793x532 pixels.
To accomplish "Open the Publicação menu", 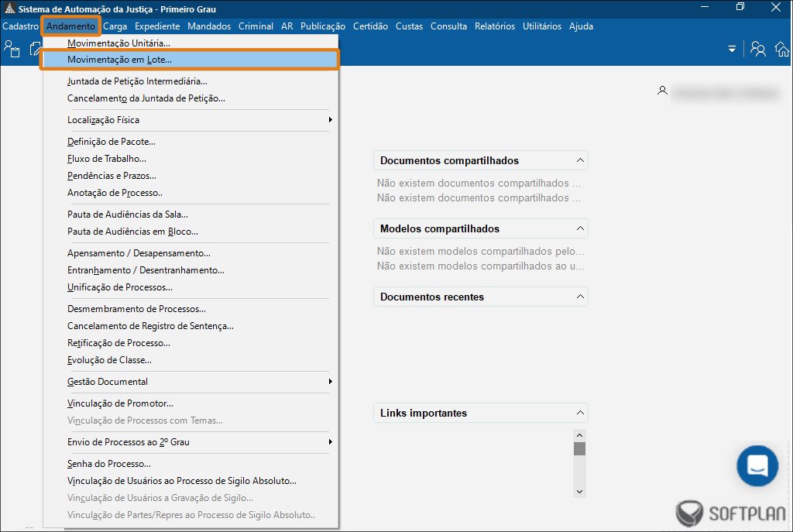I will click(x=323, y=26).
